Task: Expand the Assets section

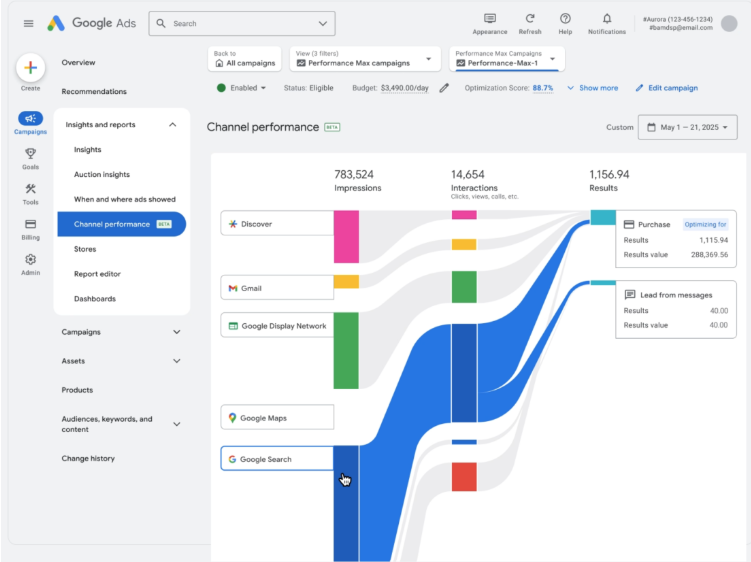Action: [x=177, y=361]
